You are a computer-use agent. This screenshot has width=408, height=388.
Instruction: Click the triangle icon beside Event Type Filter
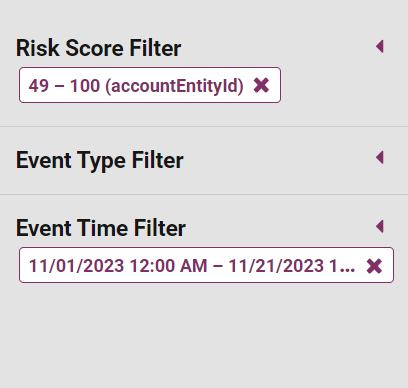pyautogui.click(x=380, y=157)
